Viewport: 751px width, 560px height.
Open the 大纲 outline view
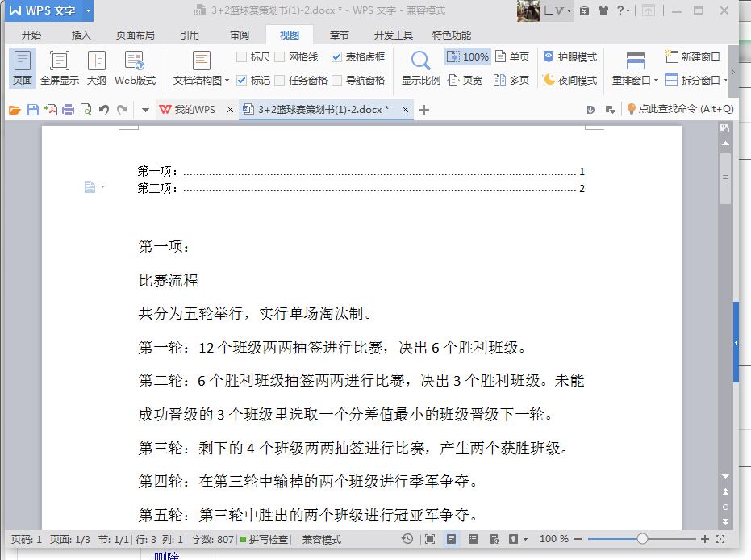(x=96, y=68)
